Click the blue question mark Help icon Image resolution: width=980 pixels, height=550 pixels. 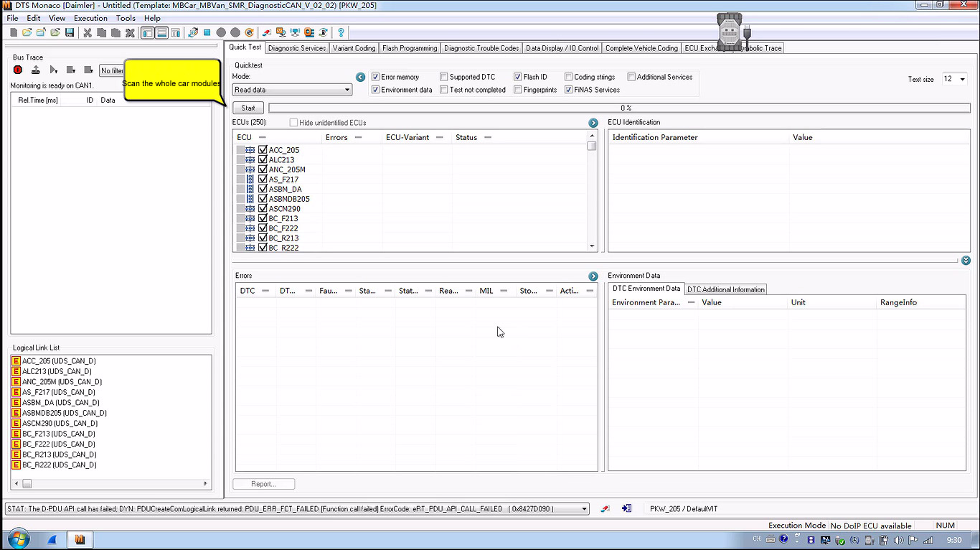pyautogui.click(x=341, y=32)
